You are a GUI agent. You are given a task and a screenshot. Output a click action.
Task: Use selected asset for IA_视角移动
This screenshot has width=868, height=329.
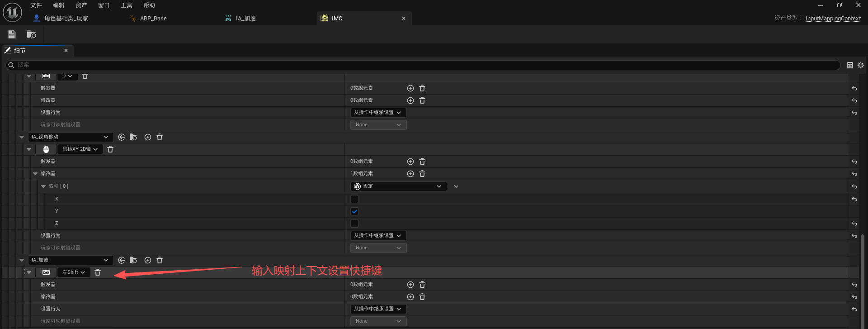[x=122, y=137]
